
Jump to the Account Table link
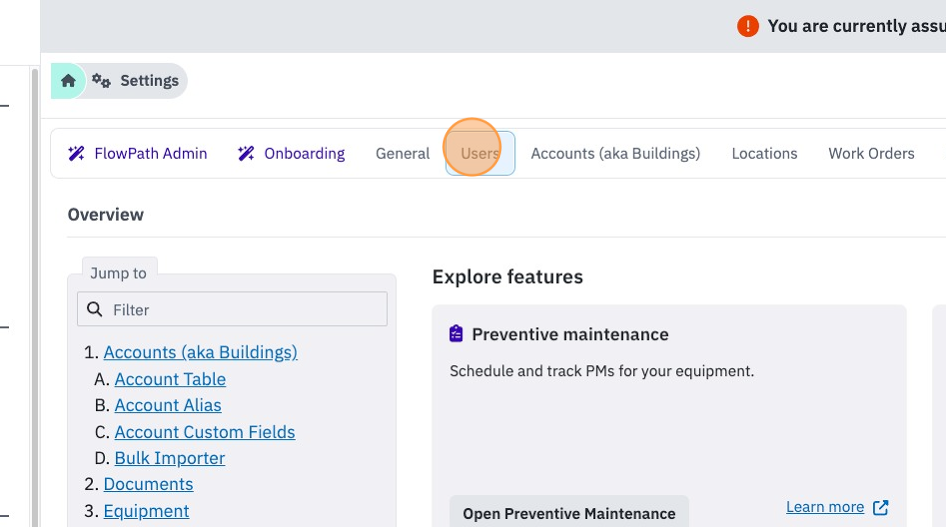(x=170, y=379)
